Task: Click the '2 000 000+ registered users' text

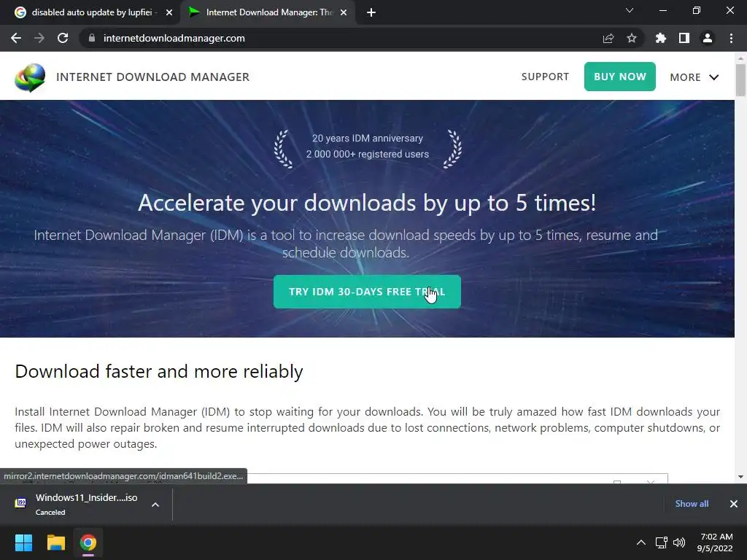Action: 368,155
